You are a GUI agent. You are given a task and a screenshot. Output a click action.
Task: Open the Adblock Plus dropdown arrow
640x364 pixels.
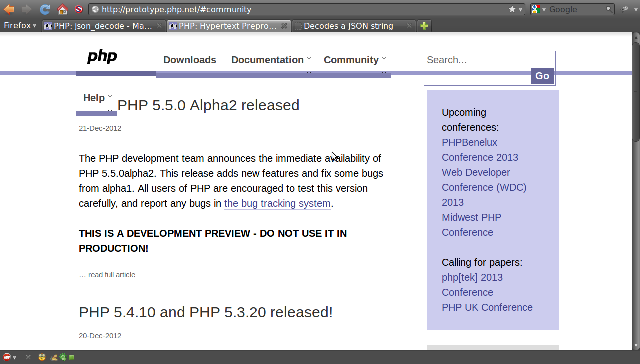coord(15,357)
